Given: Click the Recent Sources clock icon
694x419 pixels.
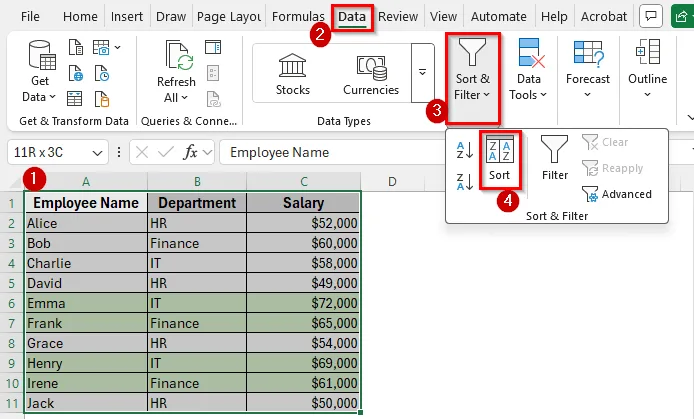Looking at the screenshot, I should (102, 73).
